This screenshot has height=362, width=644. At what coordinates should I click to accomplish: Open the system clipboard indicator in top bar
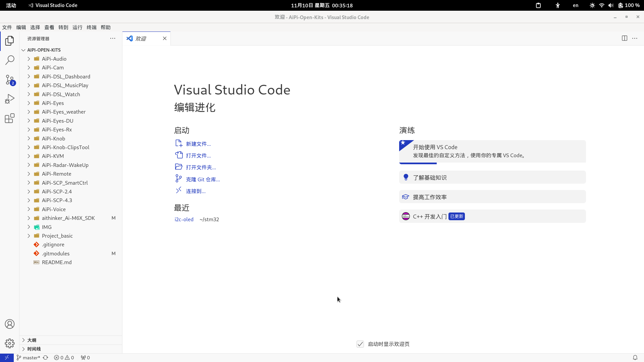(538, 5)
